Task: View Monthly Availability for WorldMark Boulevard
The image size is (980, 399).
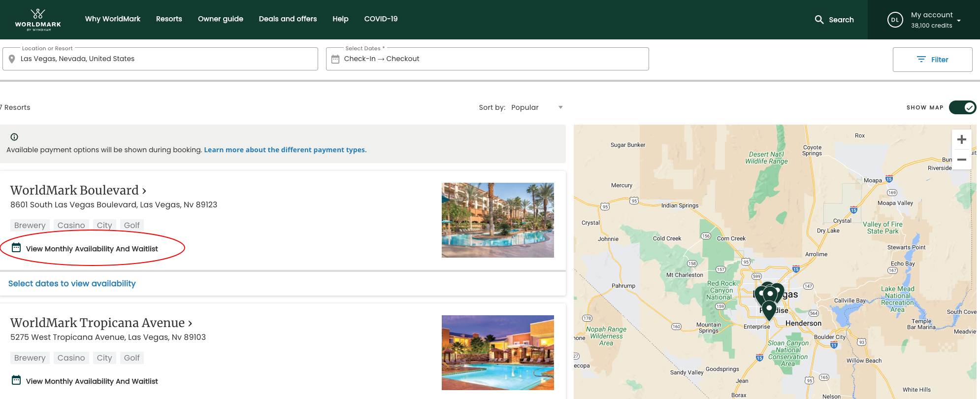Action: [92, 249]
